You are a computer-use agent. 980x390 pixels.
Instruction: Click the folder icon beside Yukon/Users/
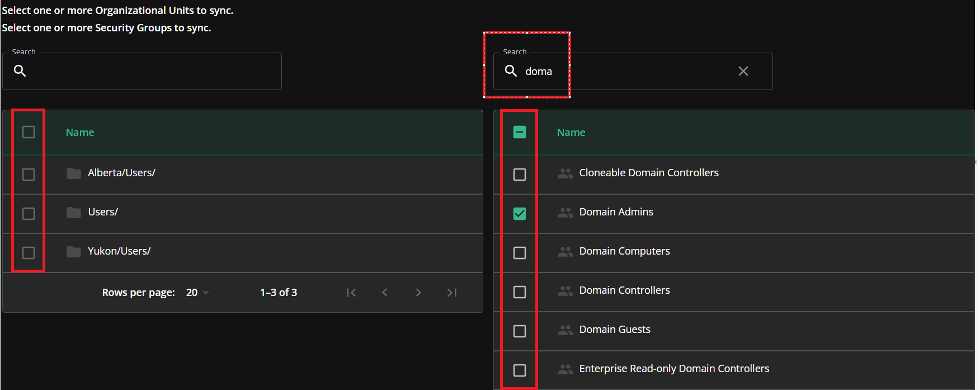pyautogui.click(x=74, y=252)
